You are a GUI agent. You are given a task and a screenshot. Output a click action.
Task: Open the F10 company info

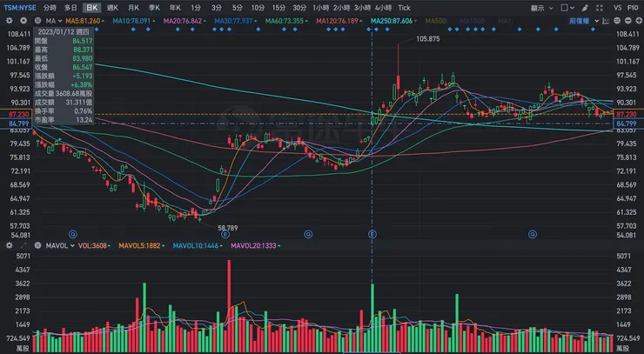pos(633,8)
